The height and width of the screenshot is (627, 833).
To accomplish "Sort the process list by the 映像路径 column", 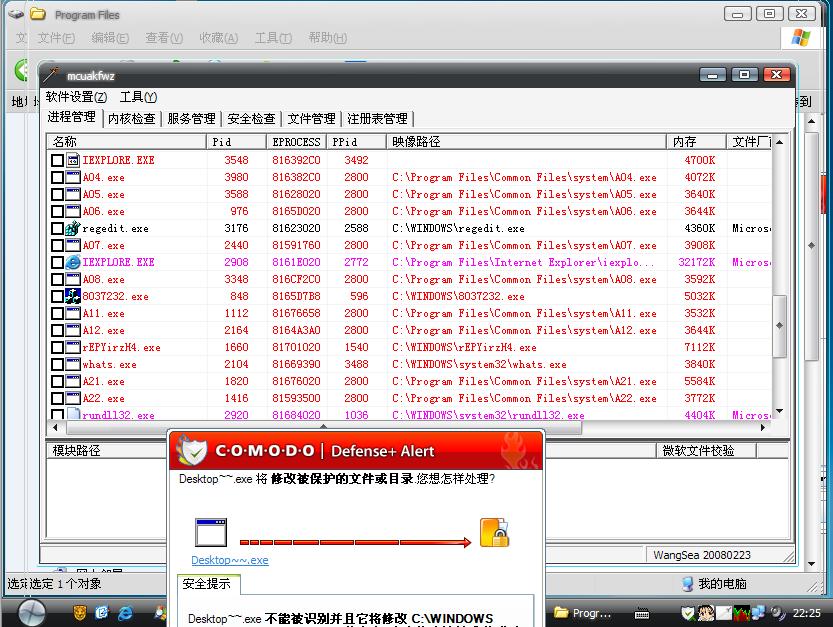I will pyautogui.click(x=526, y=141).
